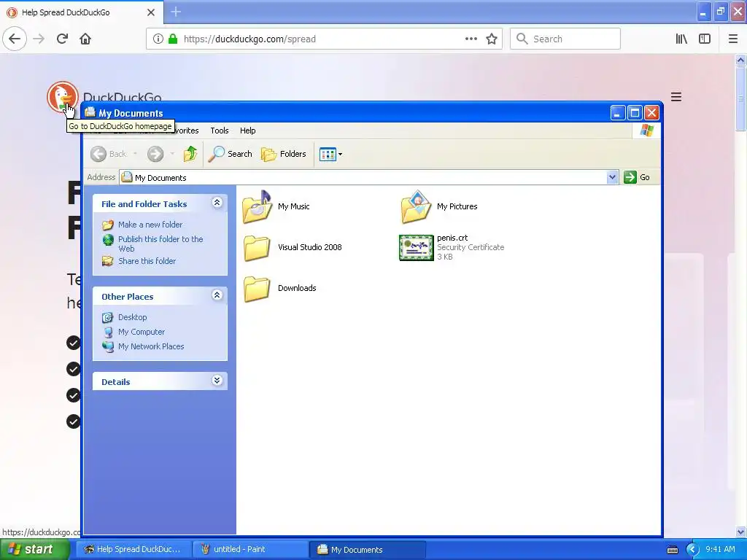The width and height of the screenshot is (747, 560).
Task: Open My Network Places link
Action: 151,346
